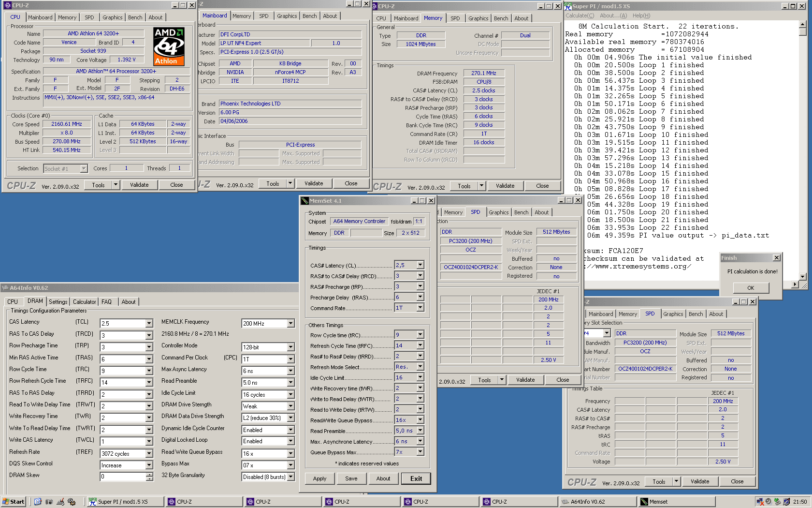Click the A64Info V0.62 title bar icon
812x508 pixels.
click(5, 288)
